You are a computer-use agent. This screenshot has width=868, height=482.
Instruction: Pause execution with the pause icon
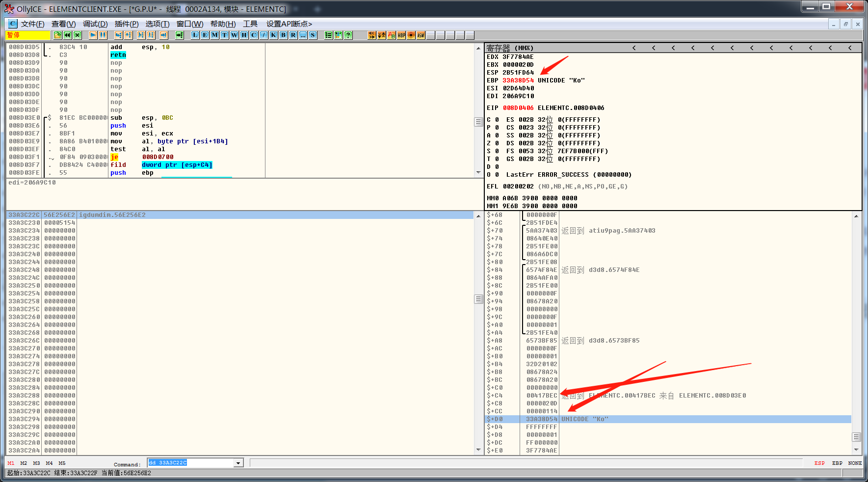[103, 35]
